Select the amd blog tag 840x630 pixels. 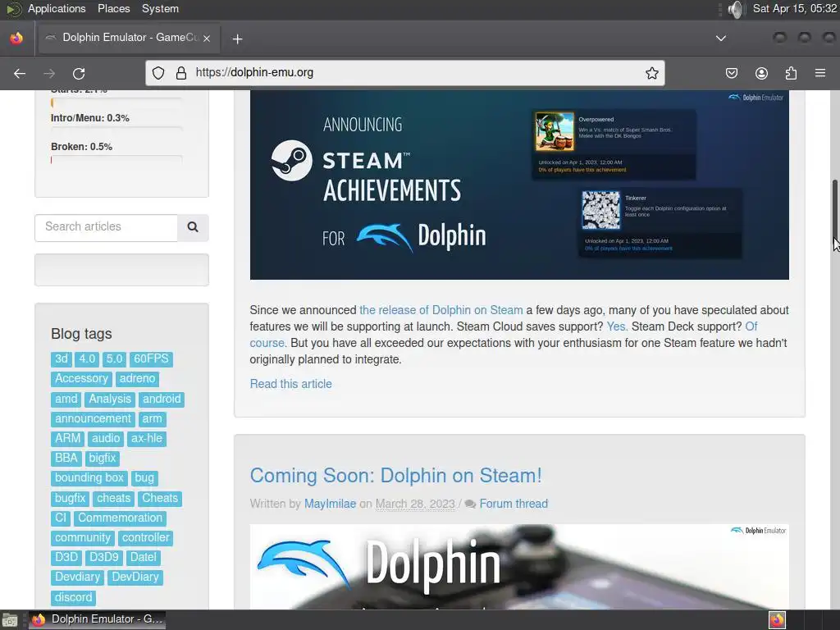coord(66,399)
